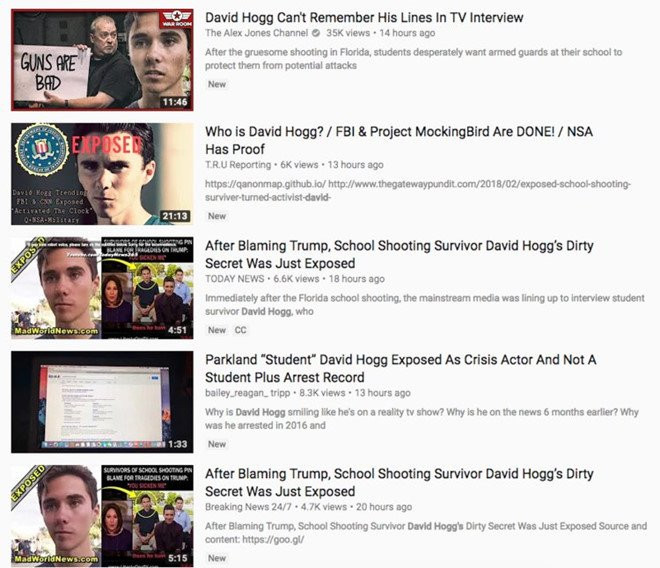Screen dimensions: 660x568
Task: Visit The Alex Jones Channel page
Action: [x=256, y=33]
